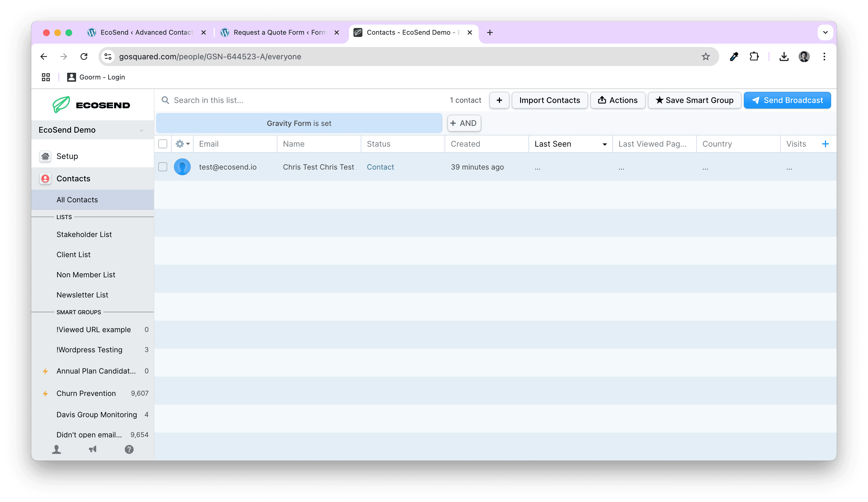Screen dimensions: 868x502
Task: Open Setup in the sidebar
Action: 92,156
